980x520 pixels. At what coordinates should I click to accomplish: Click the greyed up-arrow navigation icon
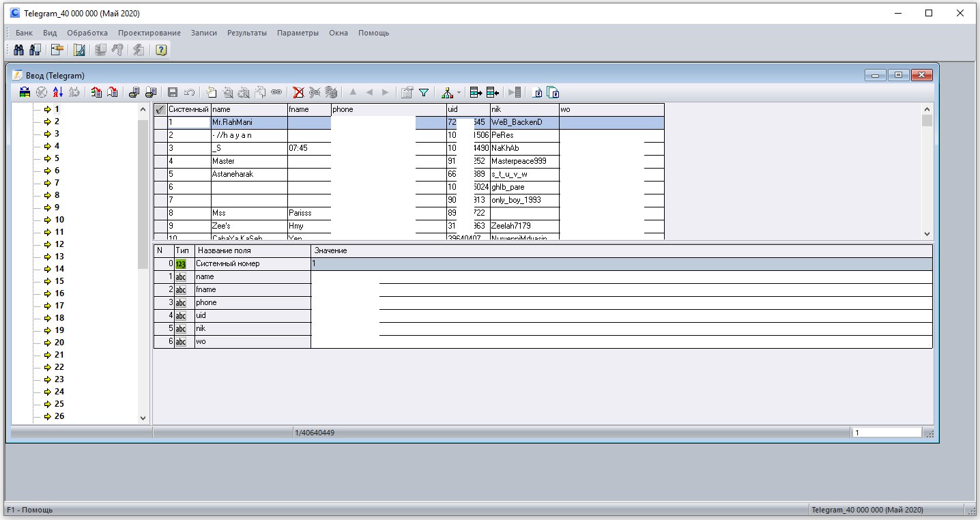[x=353, y=92]
